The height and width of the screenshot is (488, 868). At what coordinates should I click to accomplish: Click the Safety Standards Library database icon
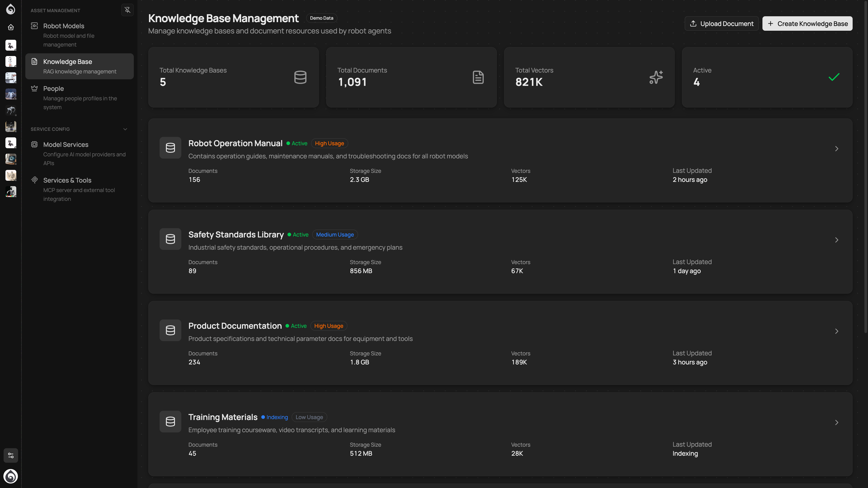170,239
